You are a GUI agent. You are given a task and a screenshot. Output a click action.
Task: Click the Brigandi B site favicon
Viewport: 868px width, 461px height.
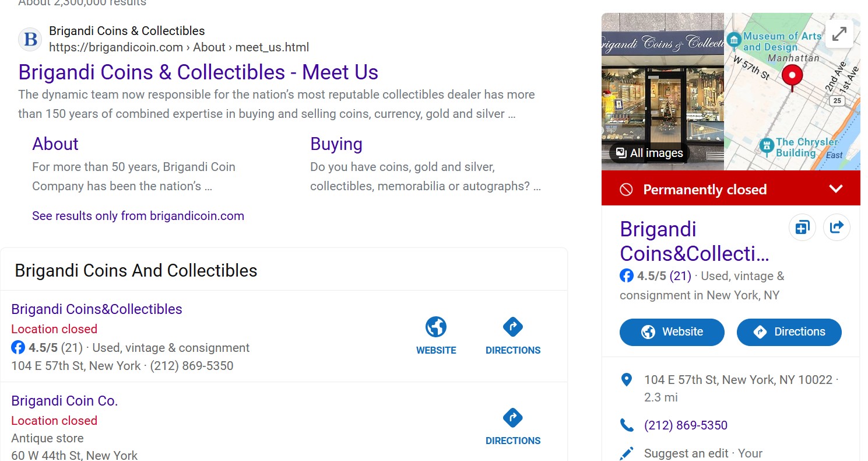(x=30, y=39)
